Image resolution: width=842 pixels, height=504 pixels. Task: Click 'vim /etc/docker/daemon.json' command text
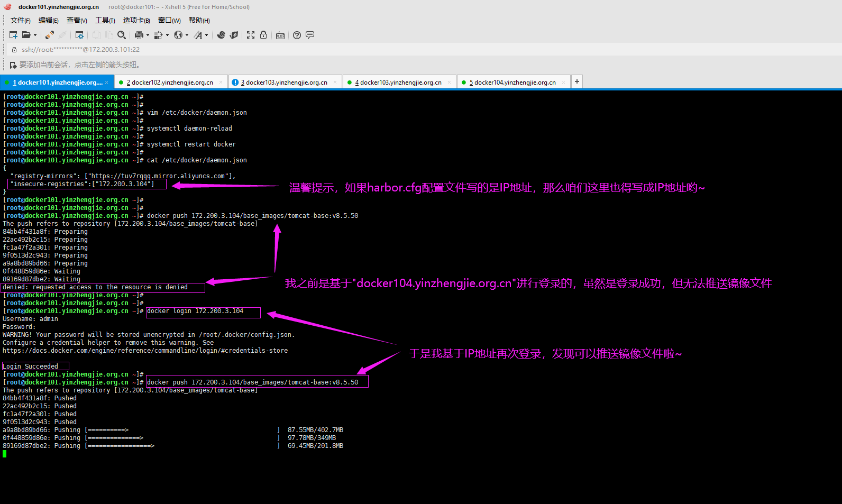[x=197, y=113]
